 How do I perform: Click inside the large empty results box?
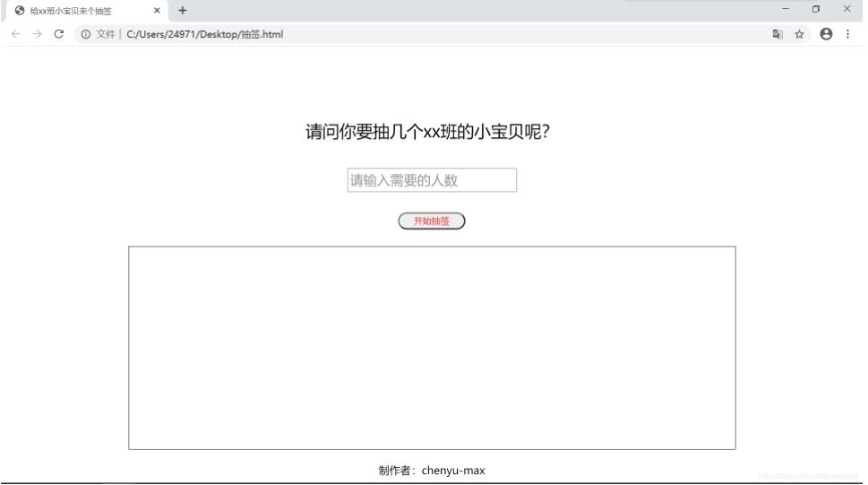[x=432, y=348]
